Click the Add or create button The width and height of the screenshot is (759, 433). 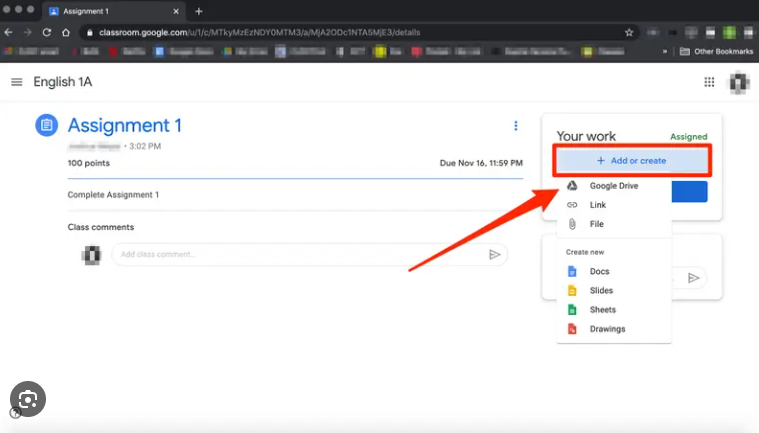pos(631,160)
